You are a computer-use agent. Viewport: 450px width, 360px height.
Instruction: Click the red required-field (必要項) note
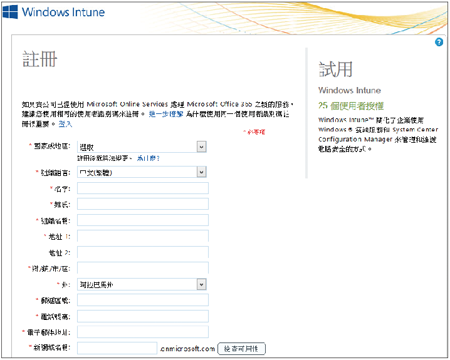pyautogui.click(x=254, y=132)
